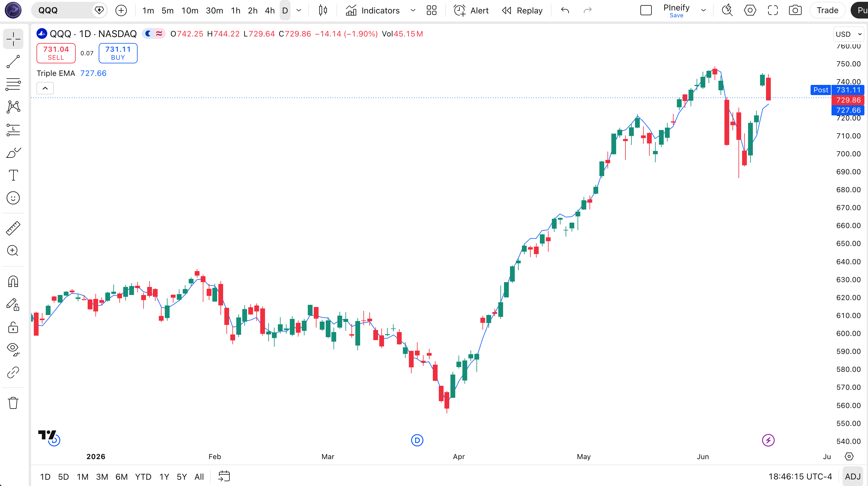Open quick search lightning icon
Image resolution: width=868 pixels, height=486 pixels.
tap(727, 10)
